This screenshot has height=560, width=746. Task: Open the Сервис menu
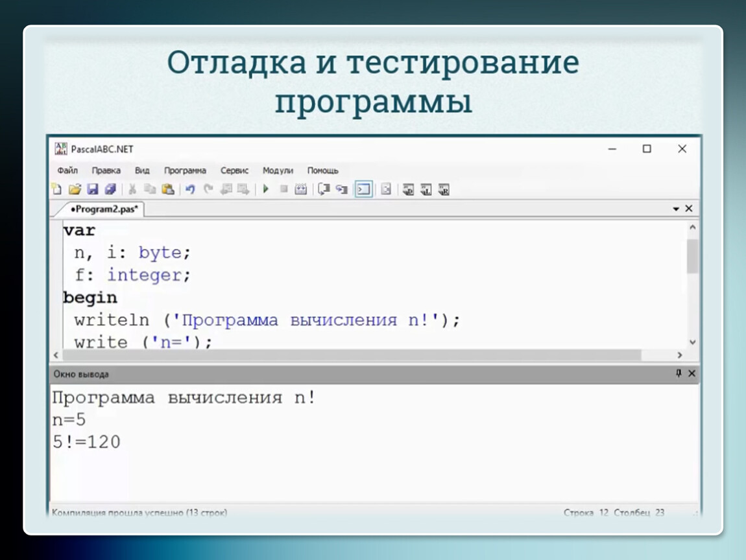point(234,170)
